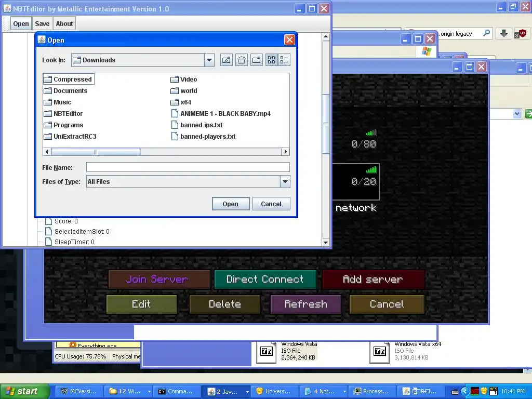Screen dimensions: 532x399
Task: Click the green Go arrow in background window
Action: point(528,114)
